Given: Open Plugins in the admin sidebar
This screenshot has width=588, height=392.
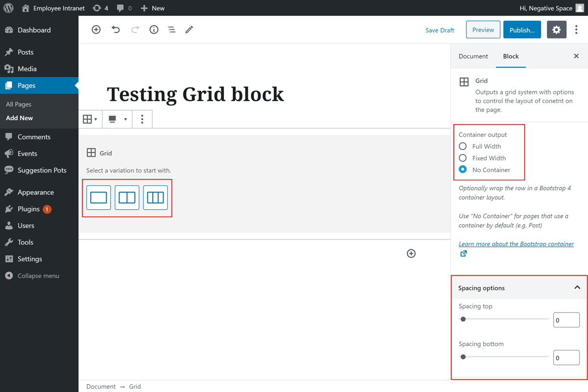Looking at the screenshot, I should point(28,209).
